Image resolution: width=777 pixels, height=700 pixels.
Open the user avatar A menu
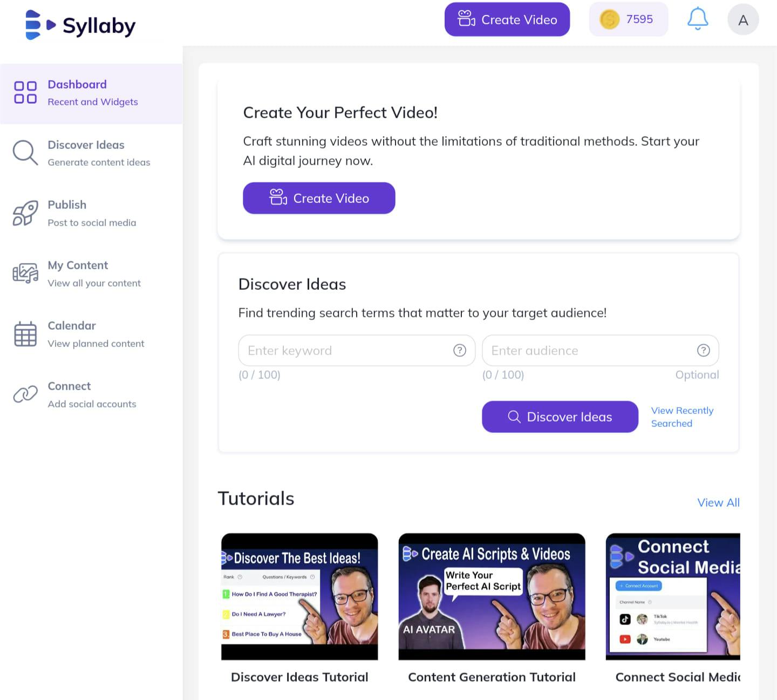(x=743, y=20)
